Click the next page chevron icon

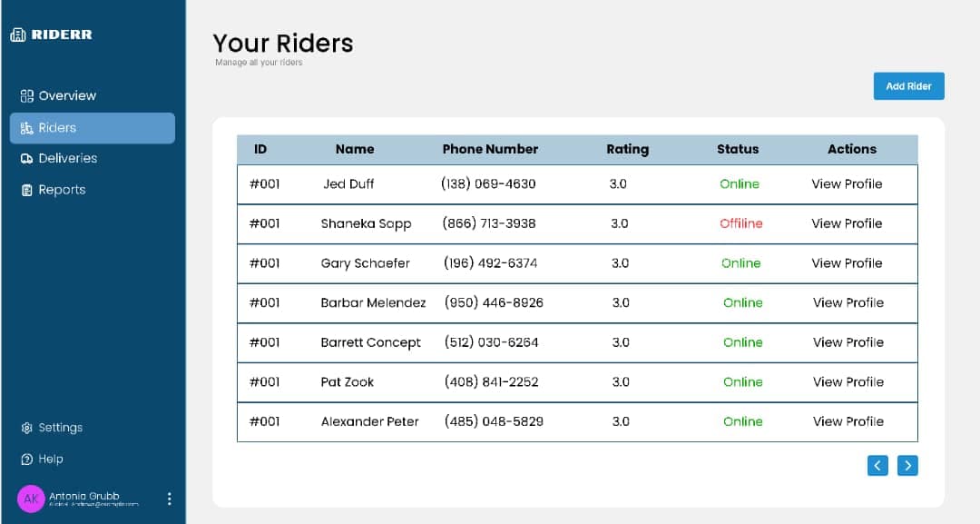[x=907, y=465]
